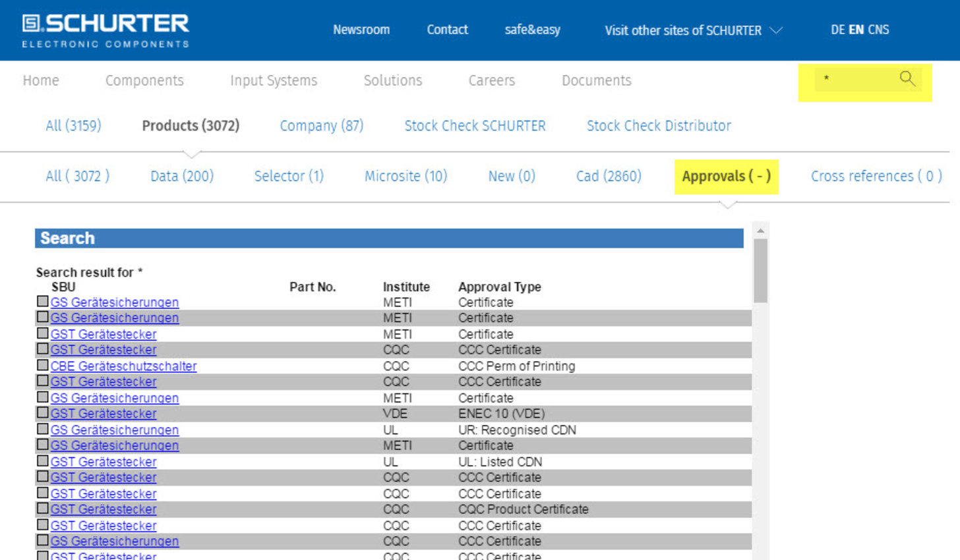Select the All ( 3072 ) sub-tab
This screenshot has height=560, width=960.
pos(77,176)
